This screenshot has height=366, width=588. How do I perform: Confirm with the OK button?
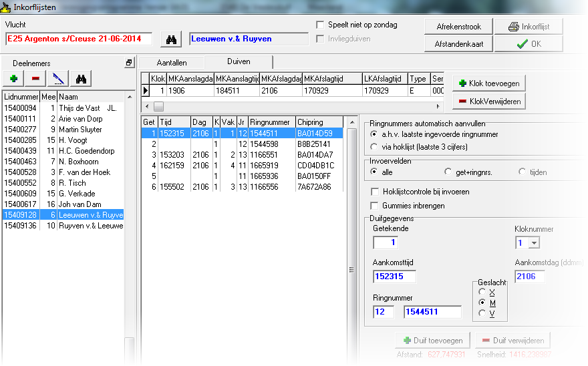point(529,44)
